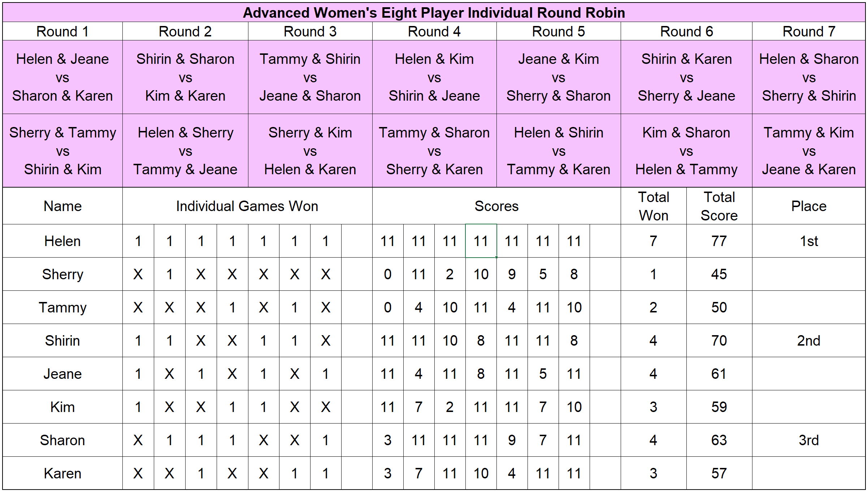Click the Shirin & Sharon vs Kim & Karen match
868x491 pixels.
click(185, 77)
